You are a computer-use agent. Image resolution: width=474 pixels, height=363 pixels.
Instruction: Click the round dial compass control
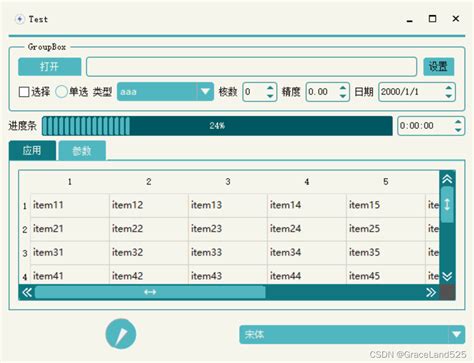121,334
